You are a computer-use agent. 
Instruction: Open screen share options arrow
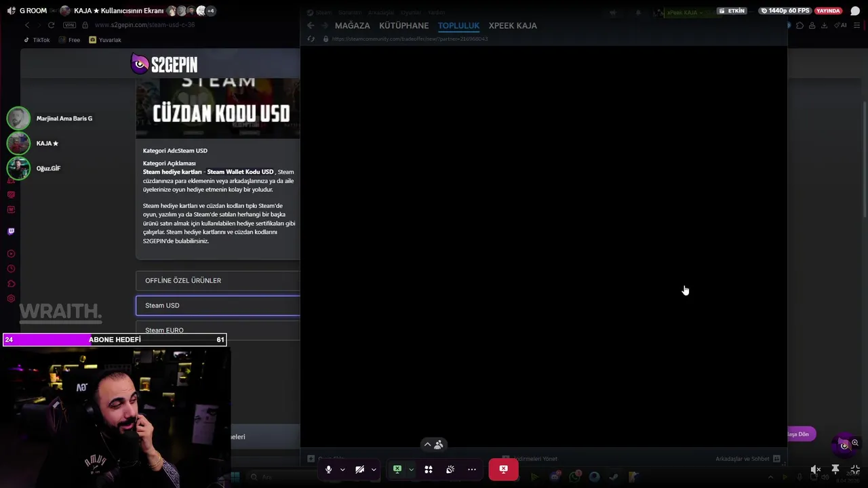tap(411, 470)
